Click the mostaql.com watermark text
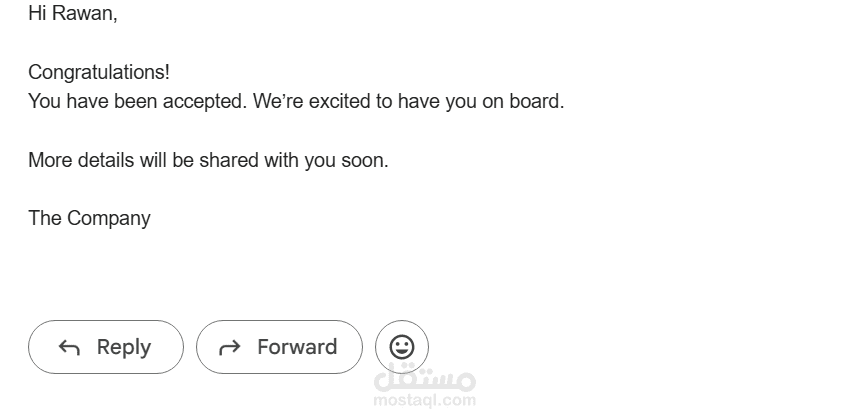 pyautogui.click(x=424, y=401)
